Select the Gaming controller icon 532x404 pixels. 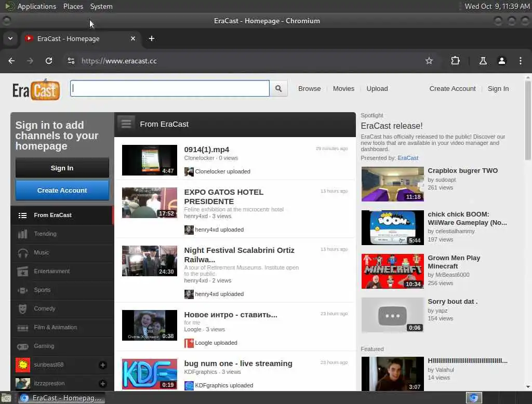coord(23,346)
